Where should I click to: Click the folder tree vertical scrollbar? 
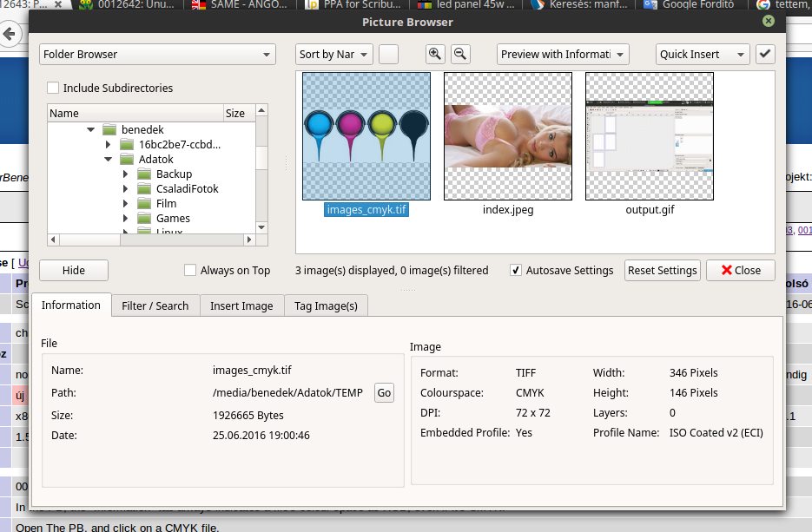(x=262, y=174)
